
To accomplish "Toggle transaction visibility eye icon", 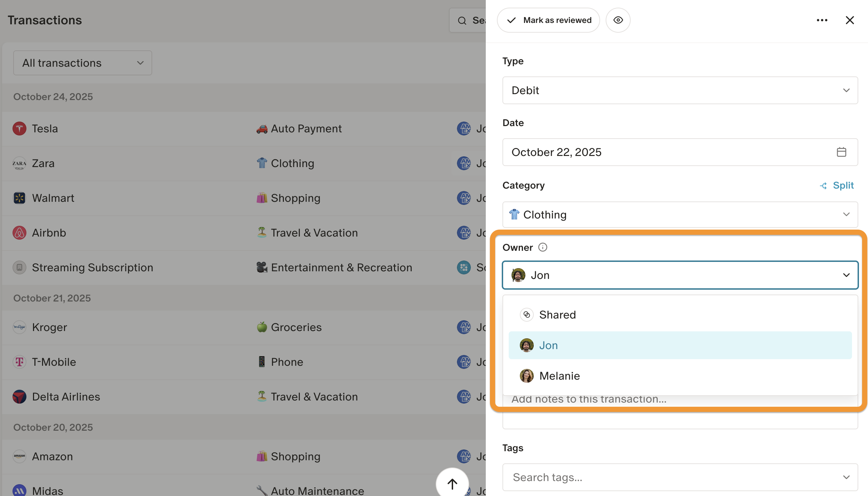I will pos(618,20).
